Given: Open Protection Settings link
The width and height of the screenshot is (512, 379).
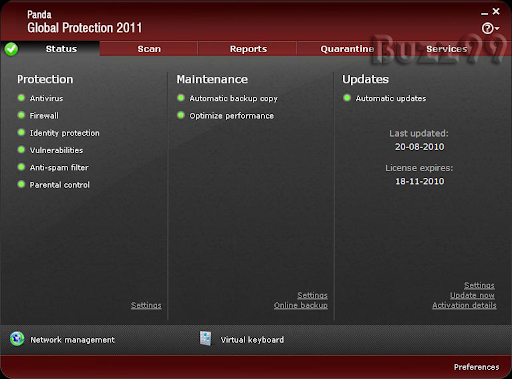Looking at the screenshot, I should 146,305.
